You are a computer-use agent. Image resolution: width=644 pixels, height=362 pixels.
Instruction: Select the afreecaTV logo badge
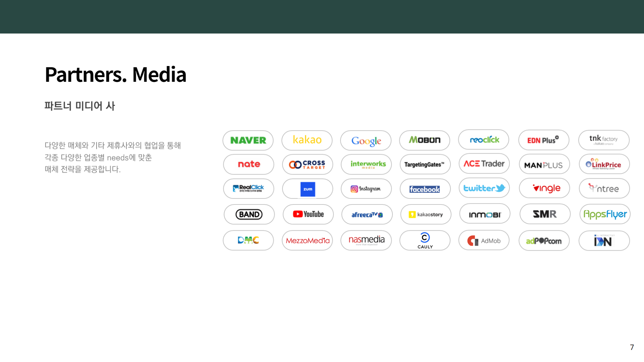coord(367,215)
